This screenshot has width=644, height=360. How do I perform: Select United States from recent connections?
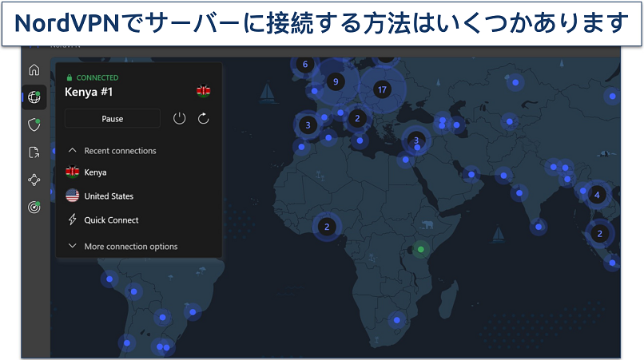pyautogui.click(x=108, y=196)
